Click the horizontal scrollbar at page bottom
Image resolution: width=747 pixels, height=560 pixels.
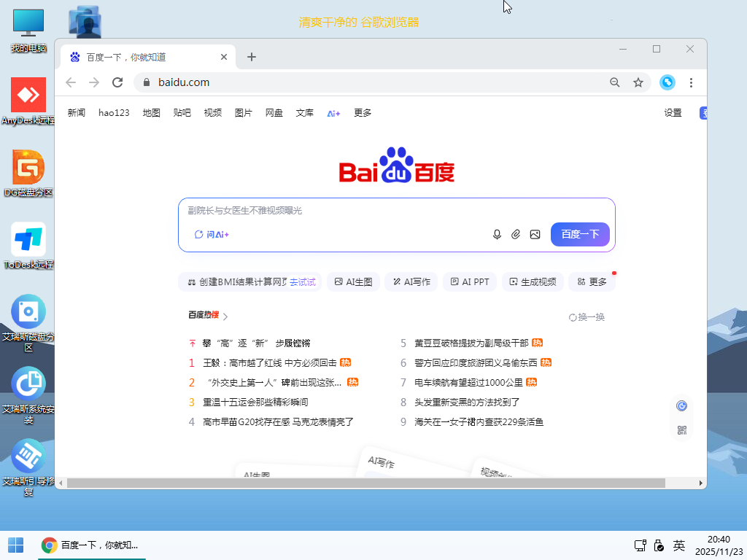point(366,483)
